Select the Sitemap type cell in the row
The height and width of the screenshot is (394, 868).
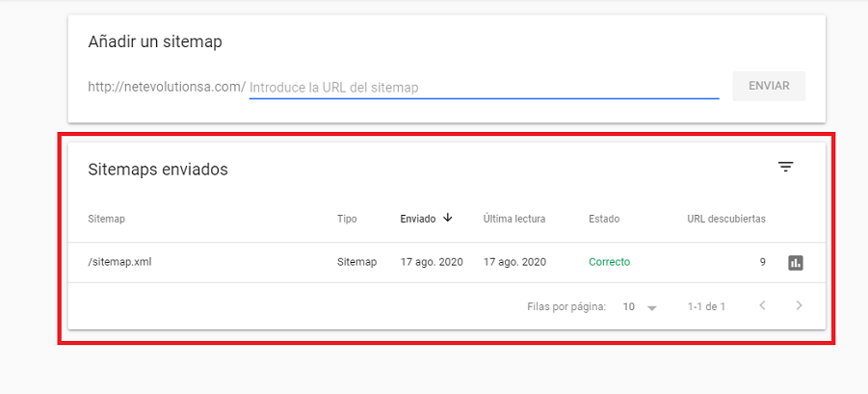coord(356,262)
